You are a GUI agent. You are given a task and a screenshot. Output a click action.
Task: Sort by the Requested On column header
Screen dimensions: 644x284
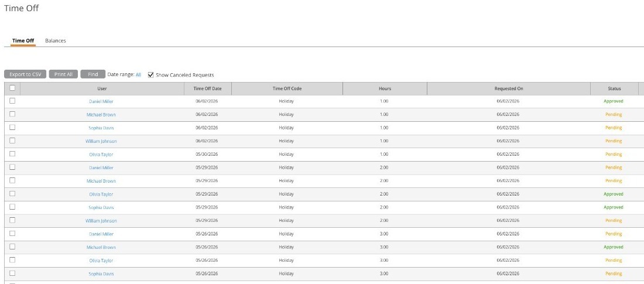pos(509,89)
